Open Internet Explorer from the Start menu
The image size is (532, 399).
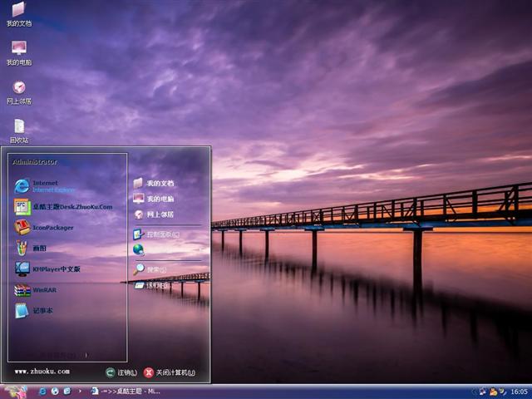(46, 185)
